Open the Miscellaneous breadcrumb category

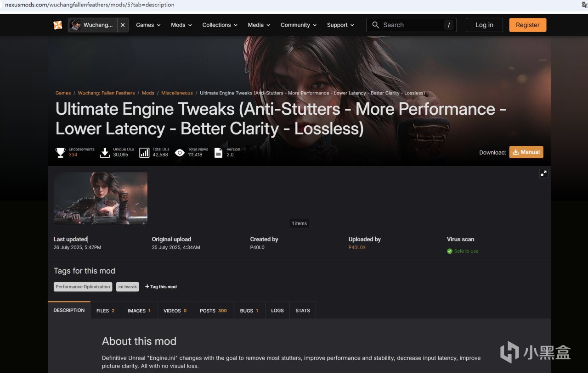pos(177,93)
